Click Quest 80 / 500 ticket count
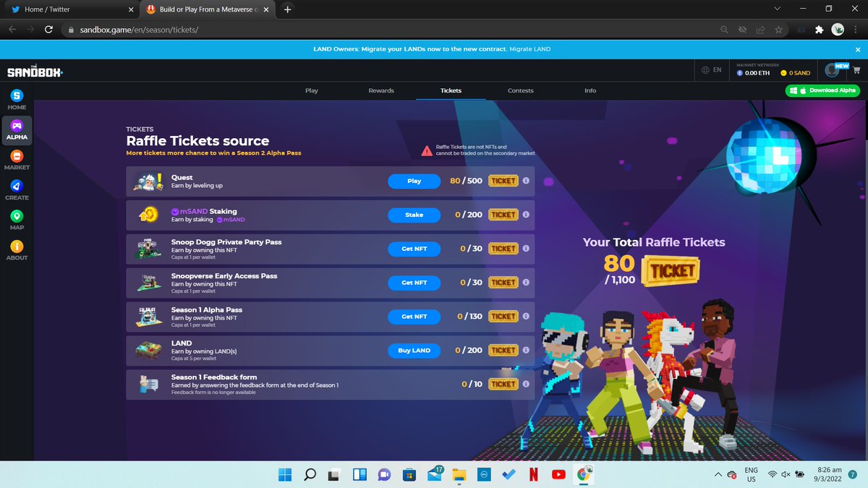The image size is (868, 488). 466,181
